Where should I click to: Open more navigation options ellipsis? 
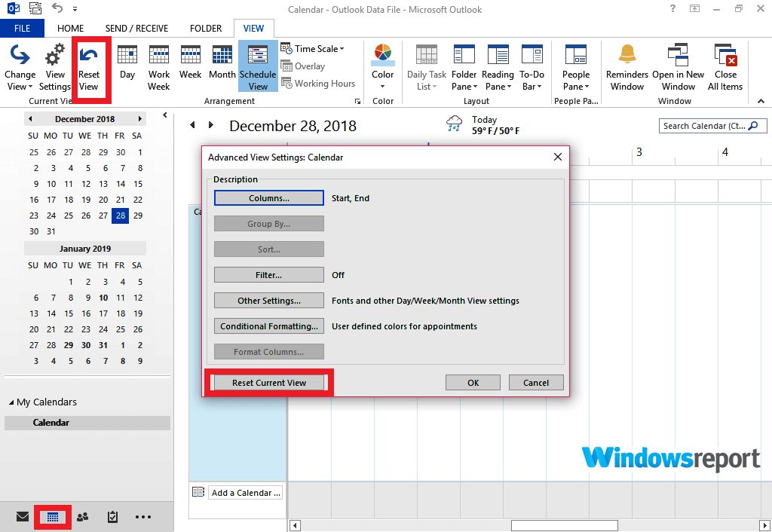[143, 517]
